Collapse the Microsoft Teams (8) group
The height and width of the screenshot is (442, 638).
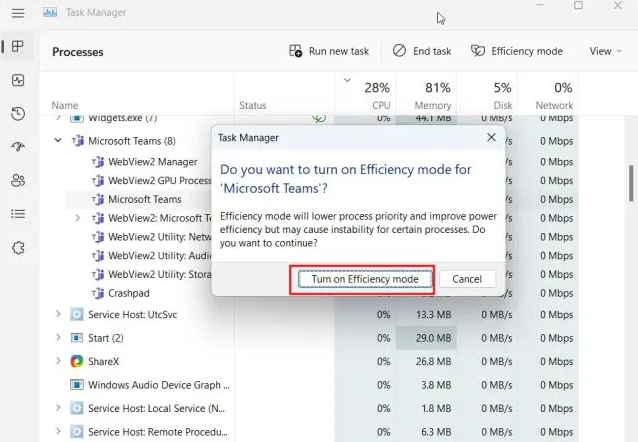click(x=58, y=140)
